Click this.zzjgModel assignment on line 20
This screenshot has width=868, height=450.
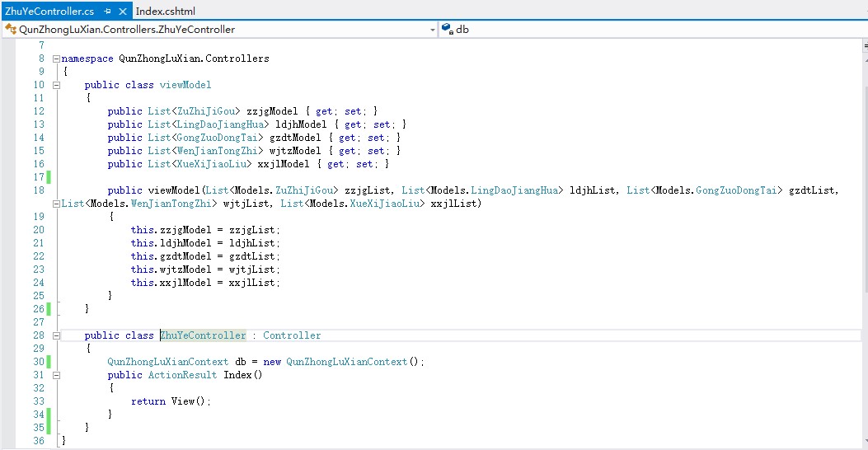205,230
